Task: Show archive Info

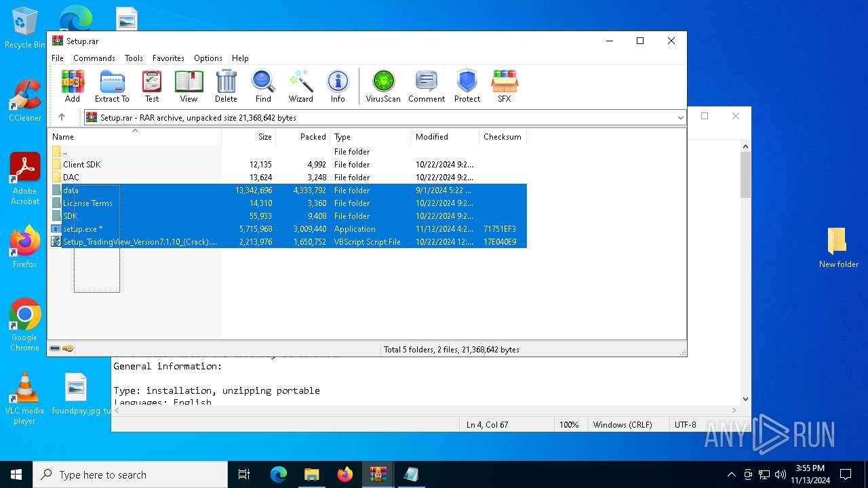Action: [338, 86]
